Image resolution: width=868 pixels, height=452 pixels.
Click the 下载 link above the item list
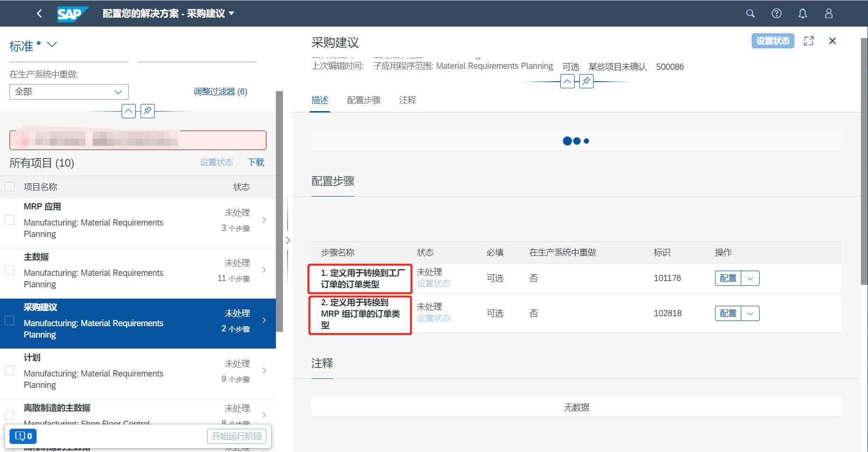(x=255, y=162)
